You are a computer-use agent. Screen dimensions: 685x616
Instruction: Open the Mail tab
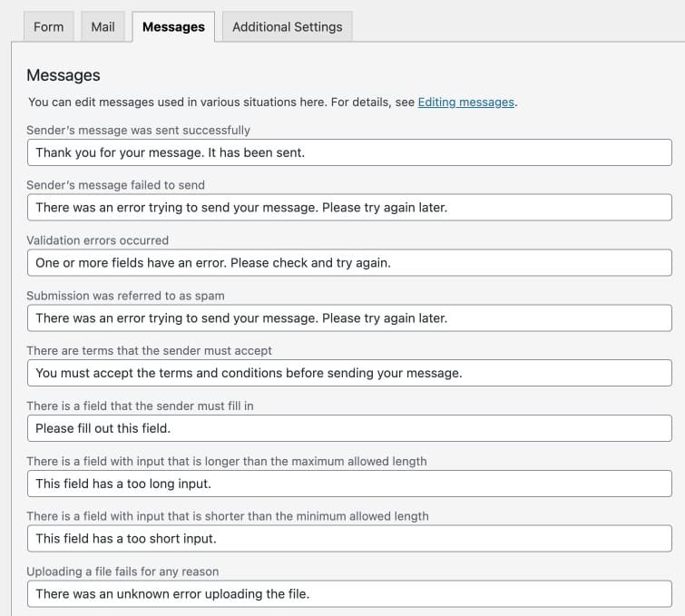tap(103, 26)
